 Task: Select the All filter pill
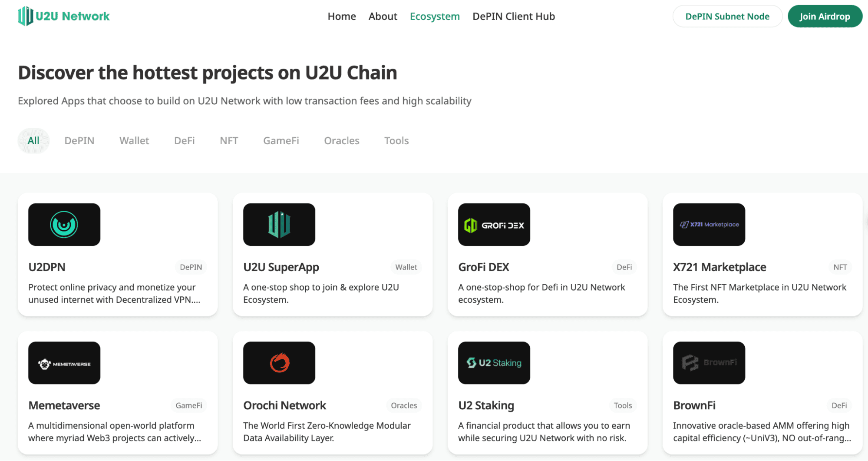coord(33,141)
